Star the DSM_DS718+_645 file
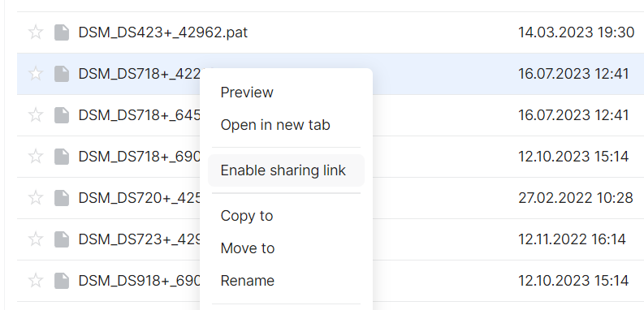Viewport: 644px width, 310px height. [36, 115]
